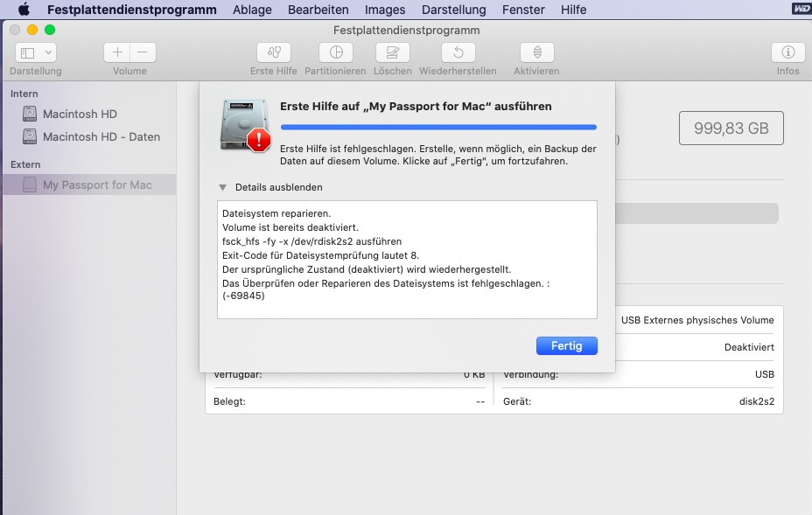Click the Deaktiviert status value

tap(749, 347)
